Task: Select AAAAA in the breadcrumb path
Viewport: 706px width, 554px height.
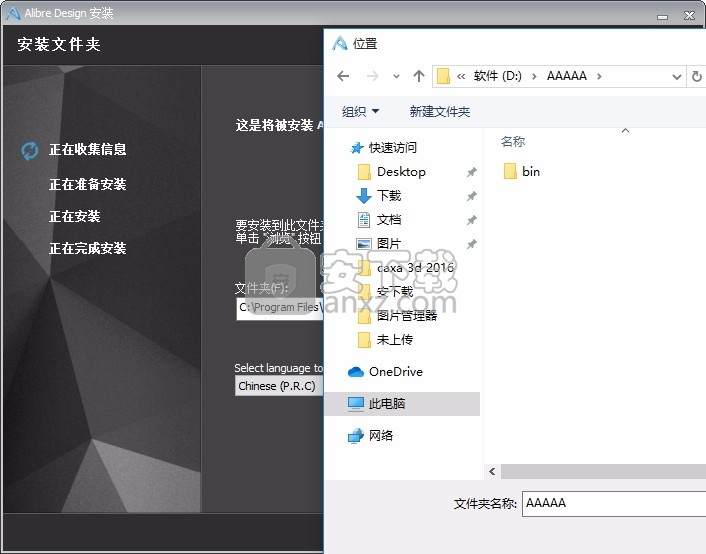Action: point(566,76)
